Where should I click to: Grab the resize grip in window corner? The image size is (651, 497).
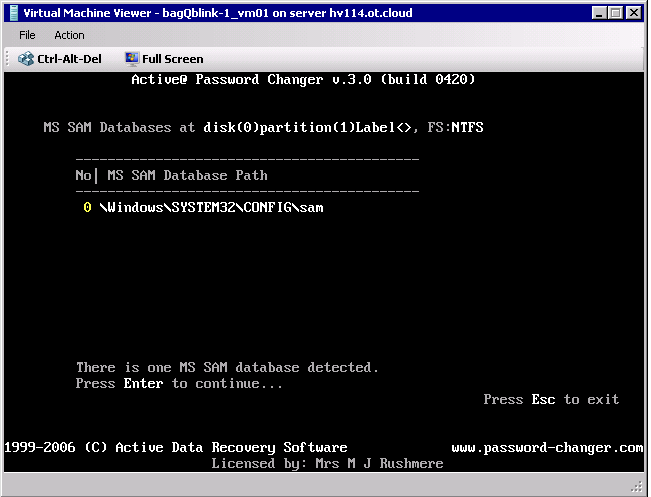click(637, 485)
